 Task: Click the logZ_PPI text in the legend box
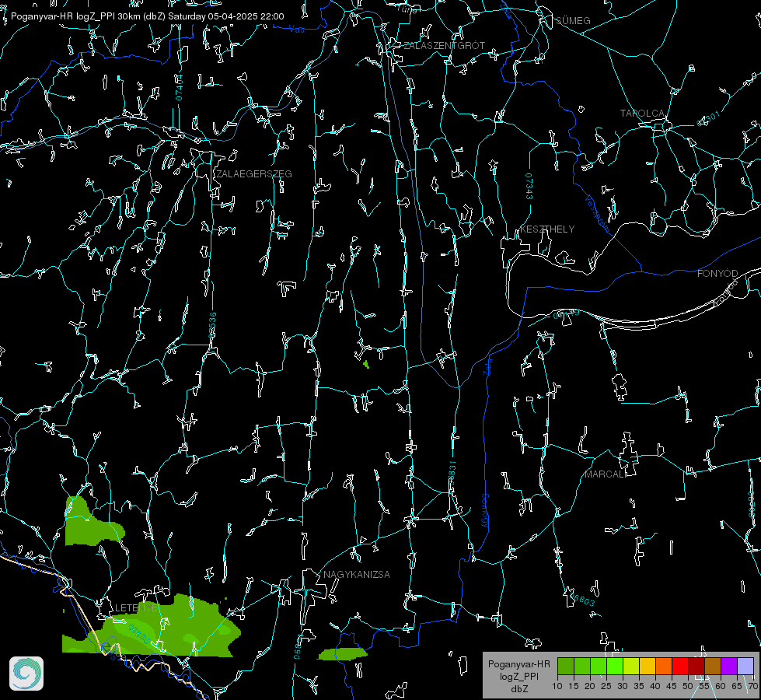coord(518,676)
